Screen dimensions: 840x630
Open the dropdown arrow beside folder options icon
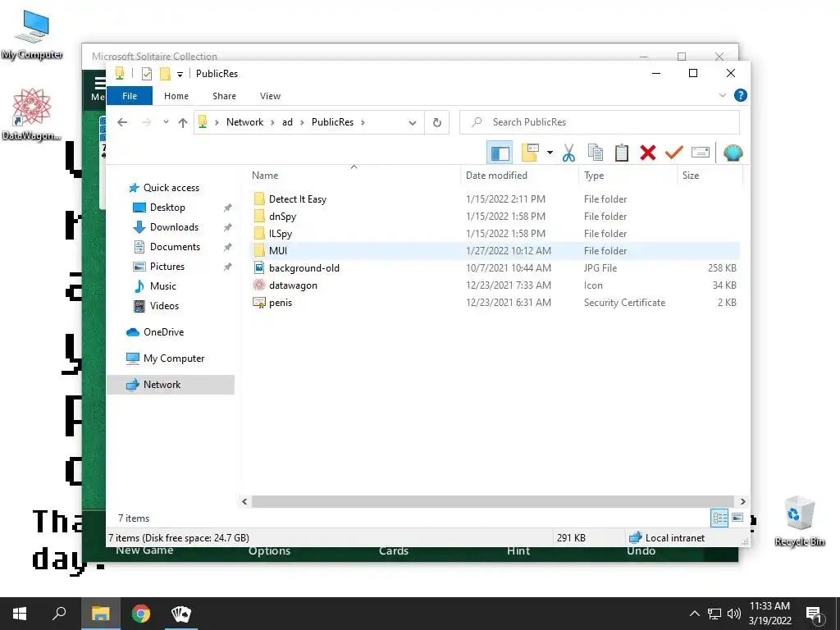(x=550, y=153)
